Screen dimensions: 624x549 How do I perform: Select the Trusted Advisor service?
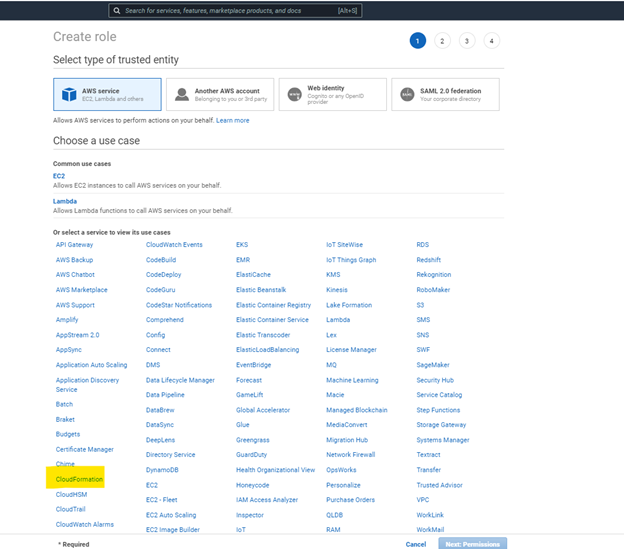[439, 485]
